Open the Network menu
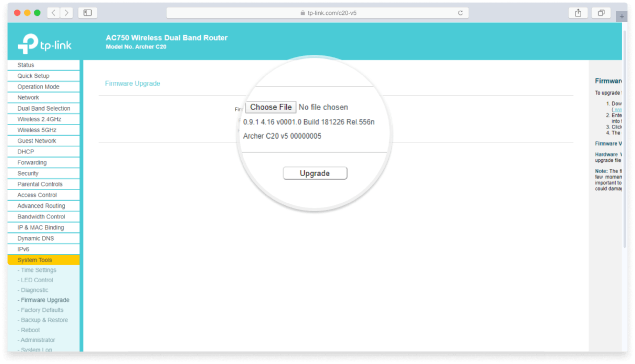Viewport: 635px width, 364px height. (44, 97)
